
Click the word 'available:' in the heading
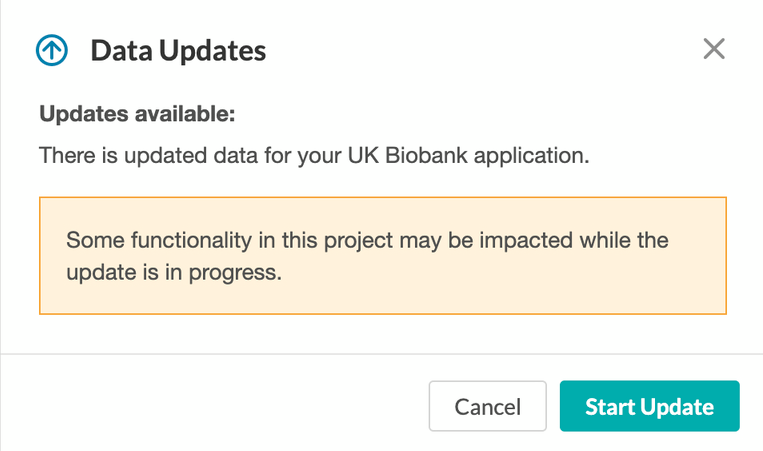(185, 114)
